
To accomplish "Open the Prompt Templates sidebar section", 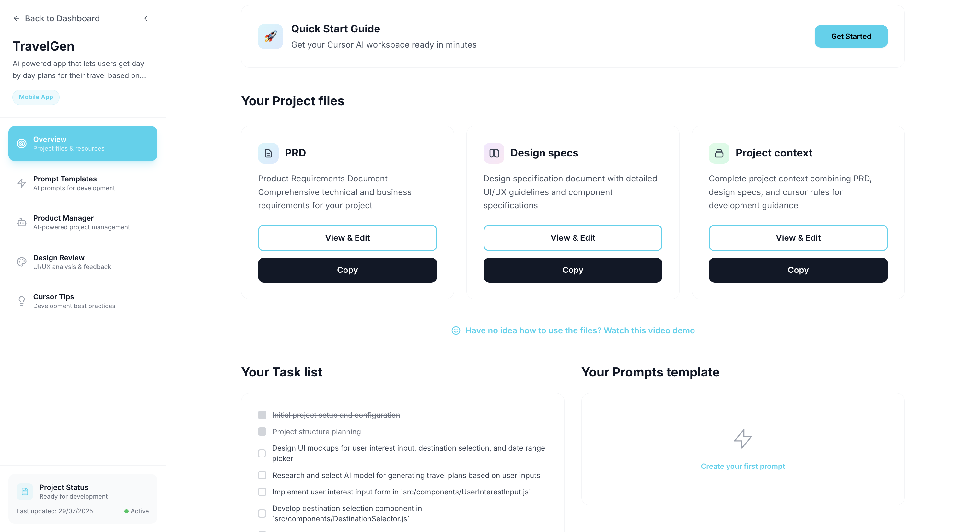I will point(83,183).
